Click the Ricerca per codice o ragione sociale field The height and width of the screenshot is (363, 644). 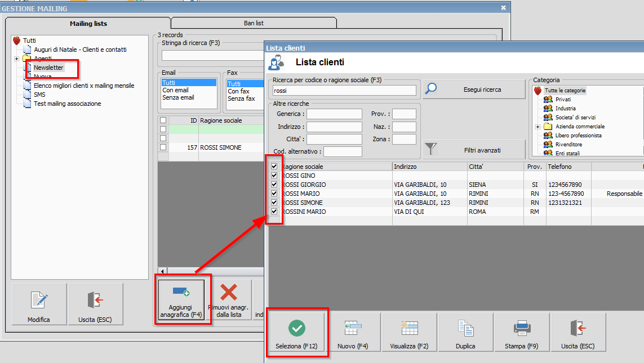344,91
